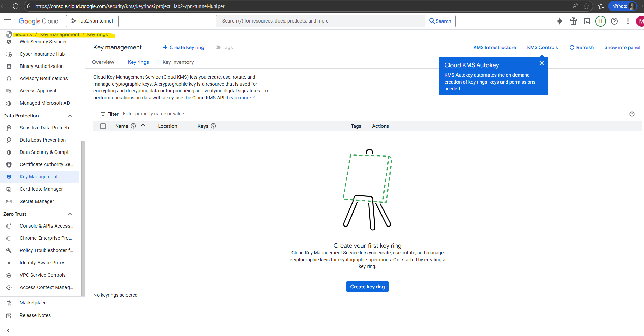Collapse the sidebar navigation panel arrow

(x=9, y=330)
